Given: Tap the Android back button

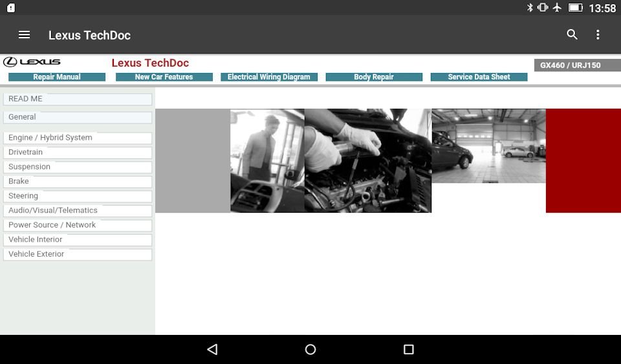Looking at the screenshot, I should pos(212,349).
